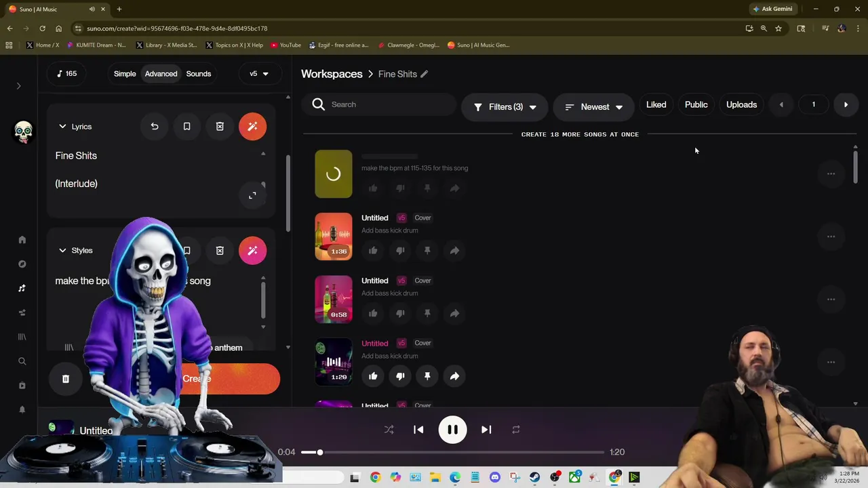
Task: Open the Search icon in left sidebar
Action: pos(22,361)
